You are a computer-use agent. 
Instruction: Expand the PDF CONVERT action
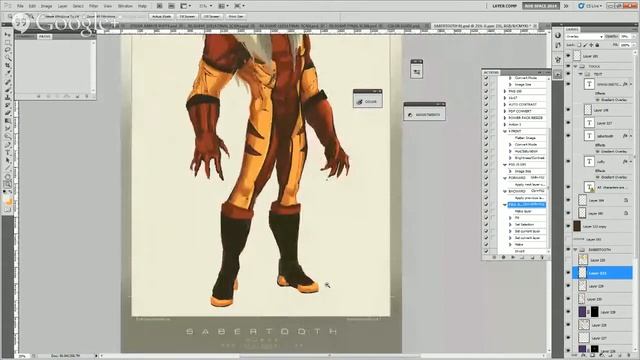(x=505, y=111)
